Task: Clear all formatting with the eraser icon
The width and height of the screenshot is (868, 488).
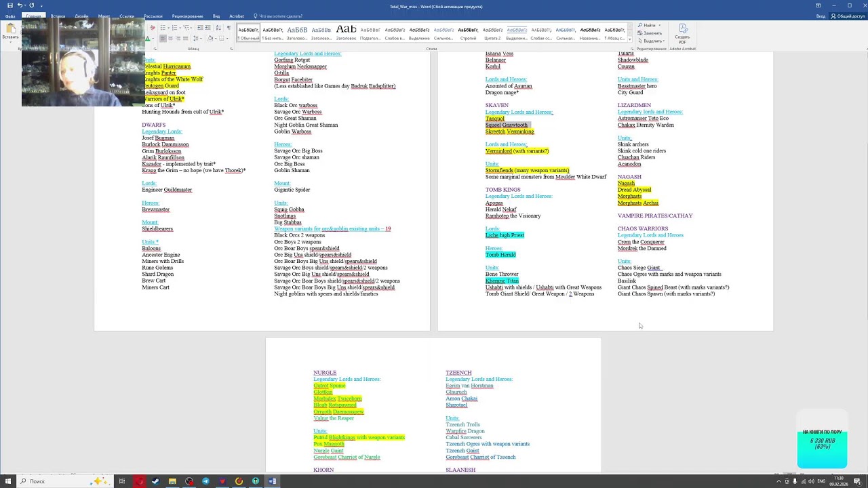Action: pos(153,28)
